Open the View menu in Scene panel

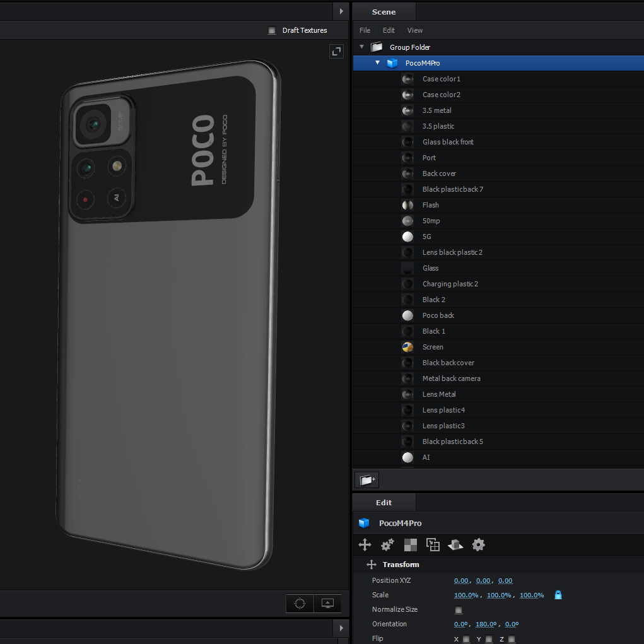pos(415,30)
